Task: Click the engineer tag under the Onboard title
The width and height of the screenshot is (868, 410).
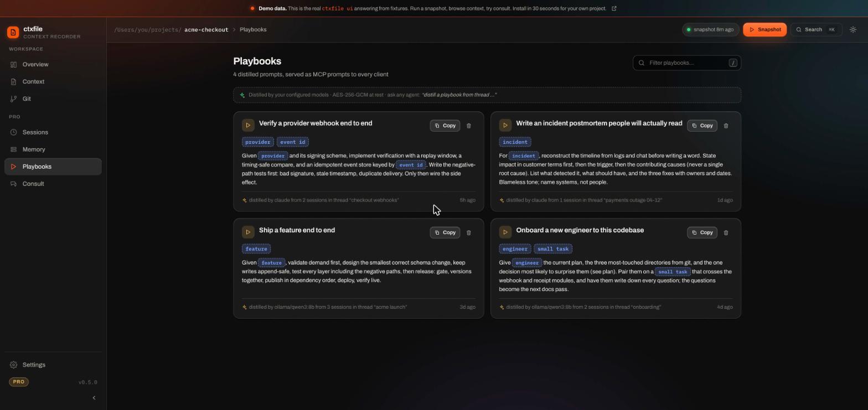Action: tap(515, 248)
